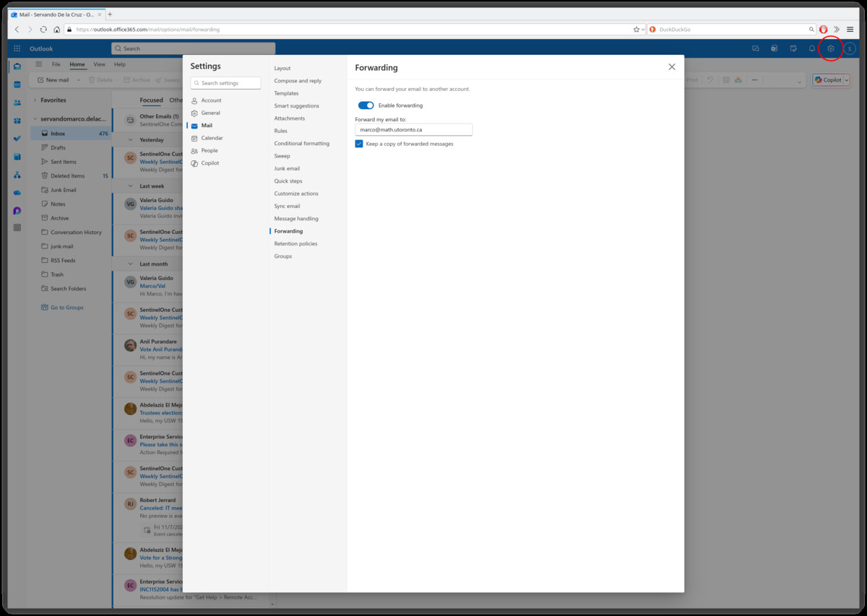Open Calendar from the left app rail
The width and height of the screenshot is (867, 616).
click(17, 84)
